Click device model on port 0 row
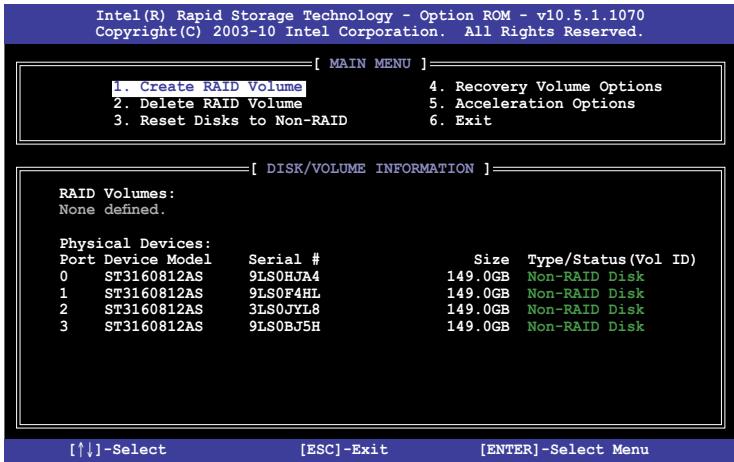Screen dimensions: 734x462 click(x=154, y=277)
